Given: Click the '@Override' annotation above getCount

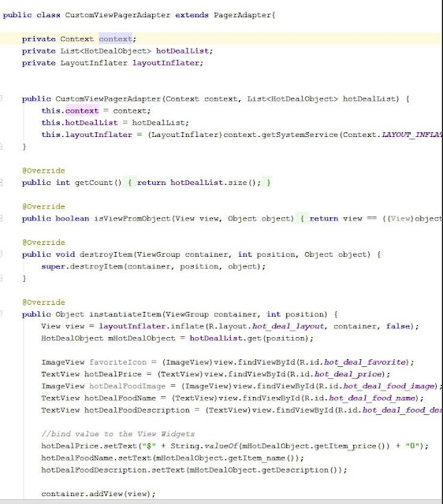Looking at the screenshot, I should pyautogui.click(x=43, y=170).
